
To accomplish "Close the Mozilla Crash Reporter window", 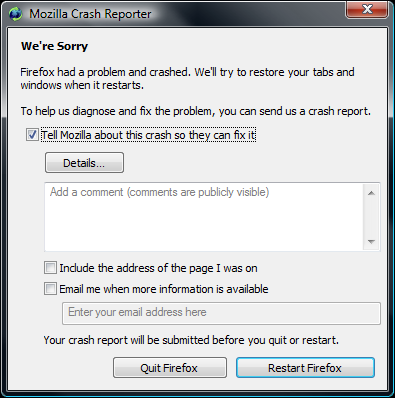I will click(x=367, y=9).
